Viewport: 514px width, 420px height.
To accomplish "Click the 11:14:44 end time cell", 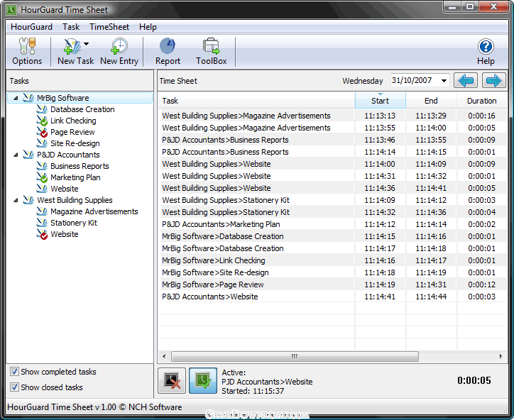I will 431,297.
